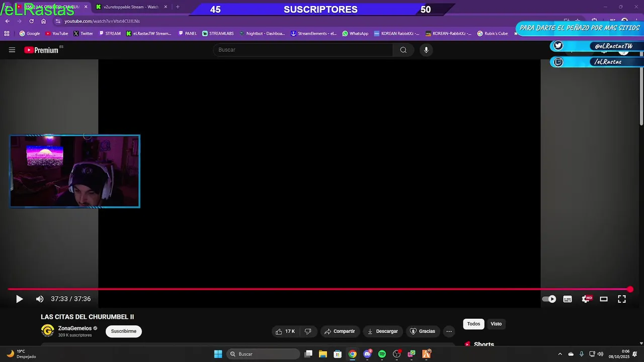Click the youtube.com address bar
The image size is (644, 362).
tap(102, 21)
